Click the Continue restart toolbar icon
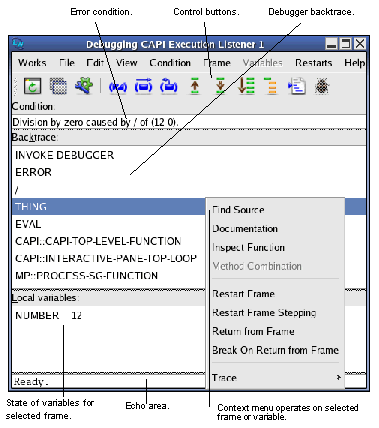This screenshot has height=428, width=379. pyautogui.click(x=143, y=86)
